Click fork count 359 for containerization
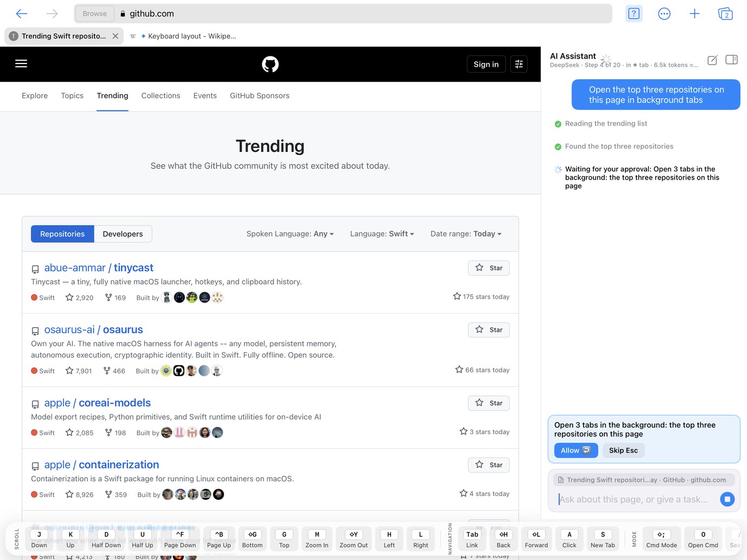The image size is (747, 560). coord(116,494)
